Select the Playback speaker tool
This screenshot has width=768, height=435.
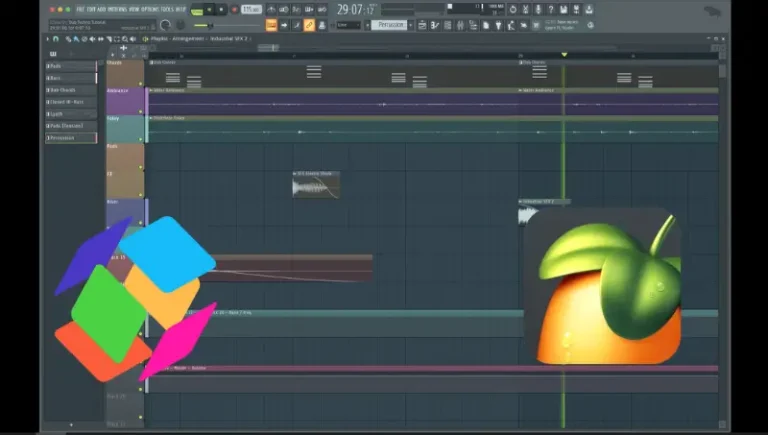(133, 39)
